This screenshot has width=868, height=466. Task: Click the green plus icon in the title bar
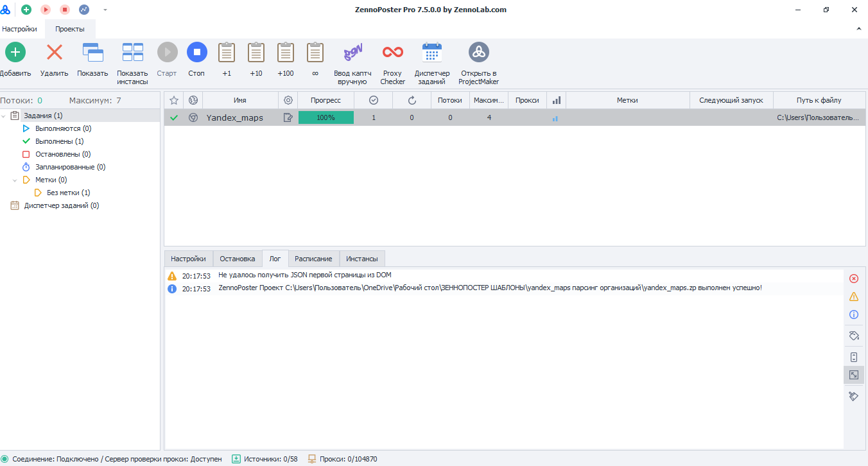pos(26,10)
